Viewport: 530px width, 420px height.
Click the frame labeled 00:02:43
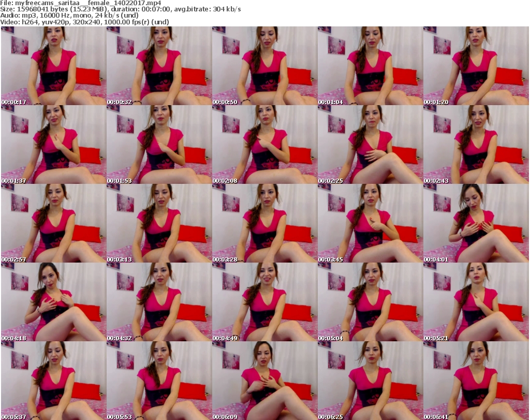click(476, 144)
